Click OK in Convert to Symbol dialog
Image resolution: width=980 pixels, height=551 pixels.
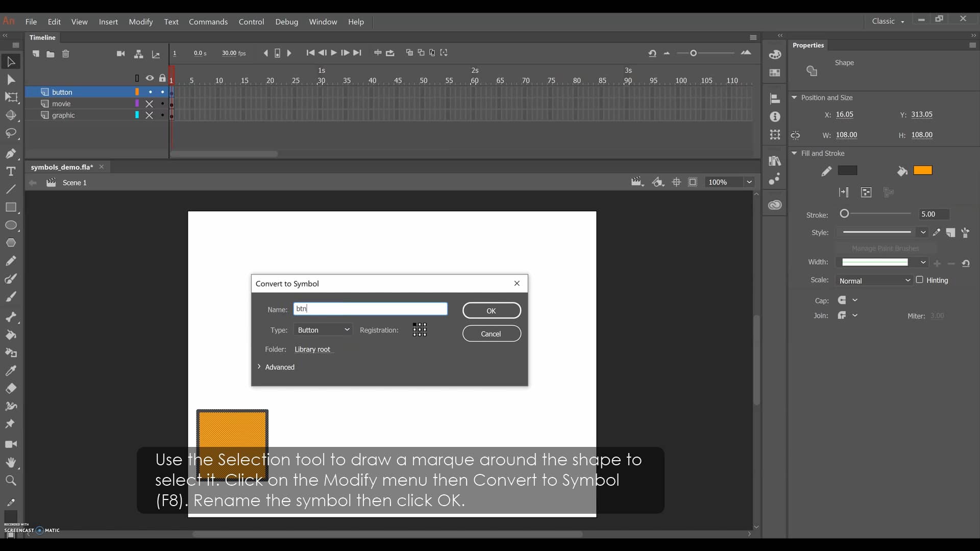pos(491,310)
